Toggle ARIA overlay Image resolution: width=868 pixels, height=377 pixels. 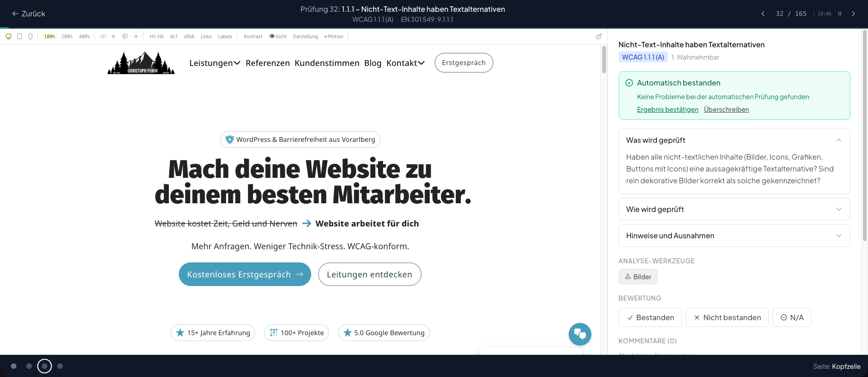189,36
